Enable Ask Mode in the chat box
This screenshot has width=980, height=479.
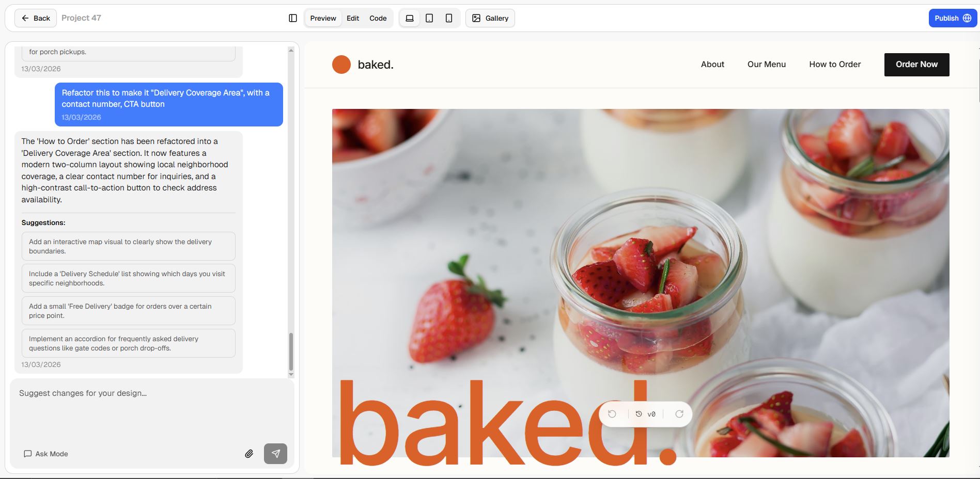(x=45, y=454)
